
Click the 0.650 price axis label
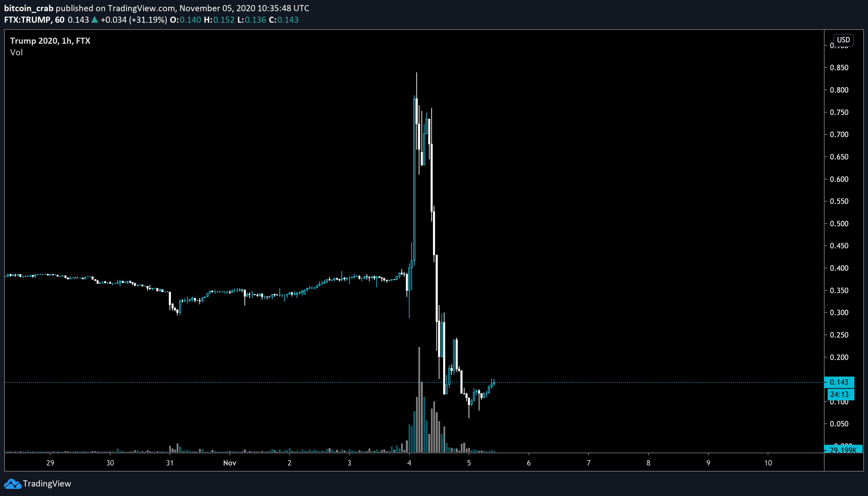839,157
